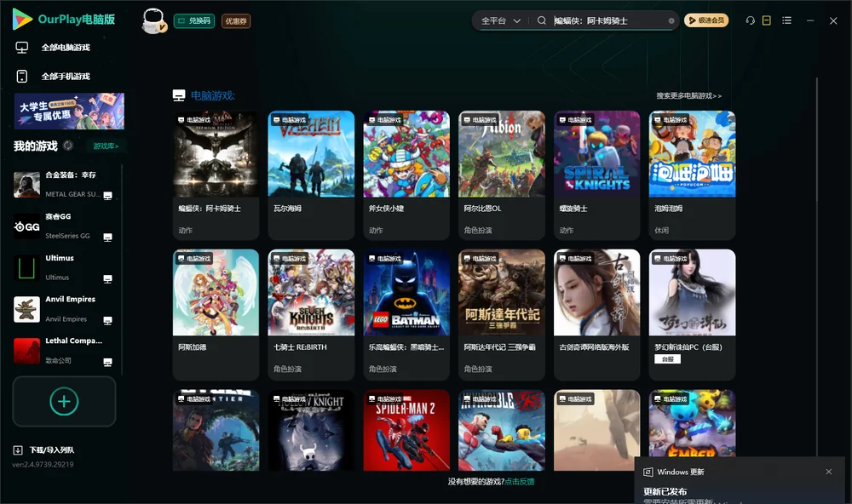This screenshot has width=852, height=504.
Task: Open 阿斯达年代记 三强争霸 card
Action: coord(502,314)
